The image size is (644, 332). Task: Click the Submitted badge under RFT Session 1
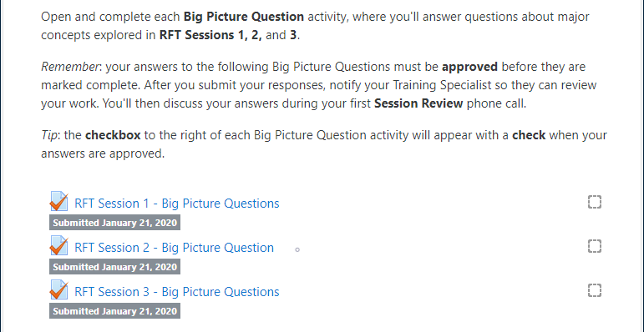(x=114, y=223)
